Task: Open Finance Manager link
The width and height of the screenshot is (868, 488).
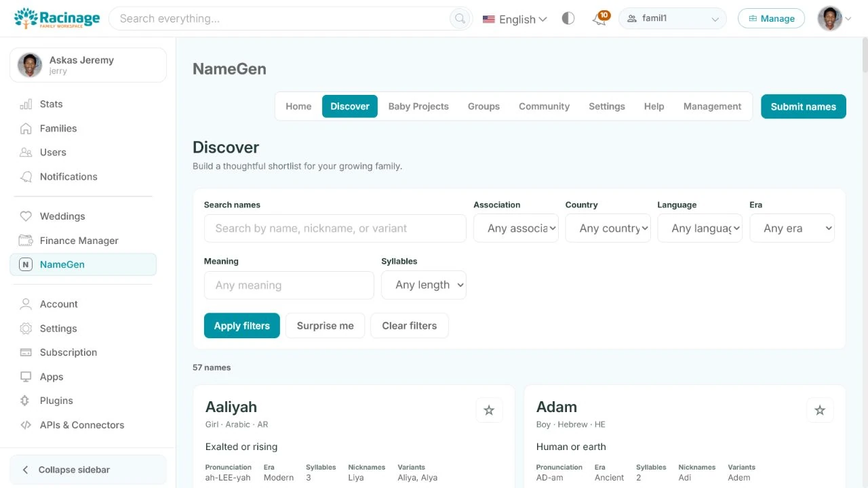Action: click(x=83, y=241)
